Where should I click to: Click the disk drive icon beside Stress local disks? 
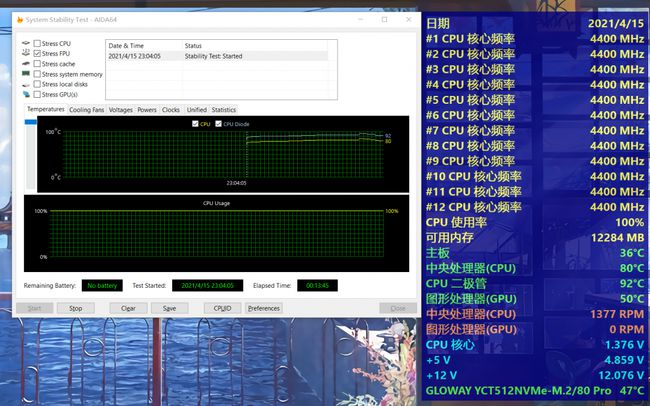[x=26, y=84]
